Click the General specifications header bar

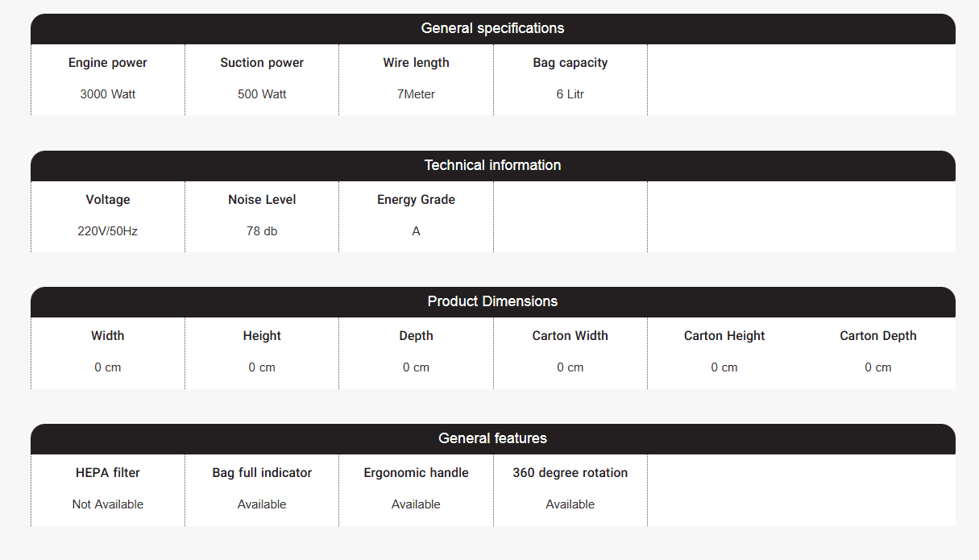493,28
